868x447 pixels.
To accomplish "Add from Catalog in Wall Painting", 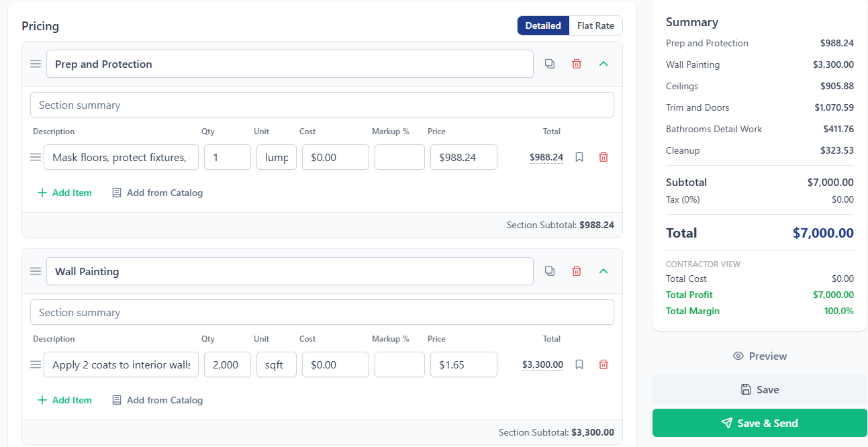I will [157, 400].
